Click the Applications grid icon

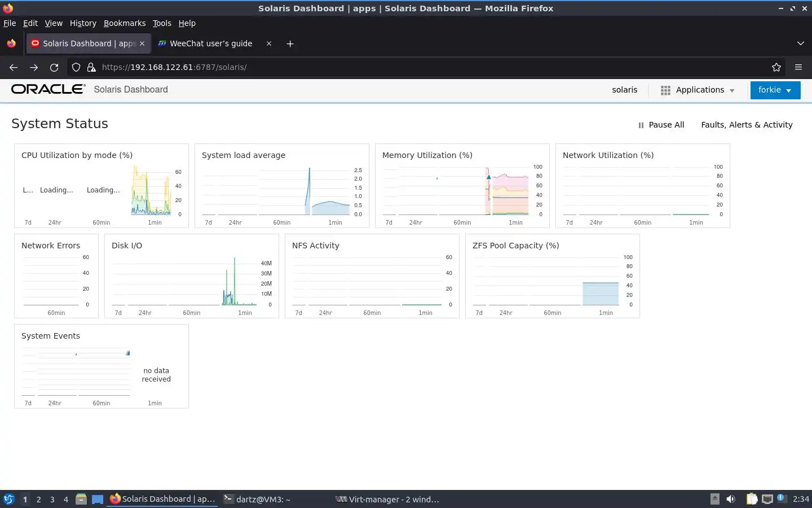click(665, 90)
